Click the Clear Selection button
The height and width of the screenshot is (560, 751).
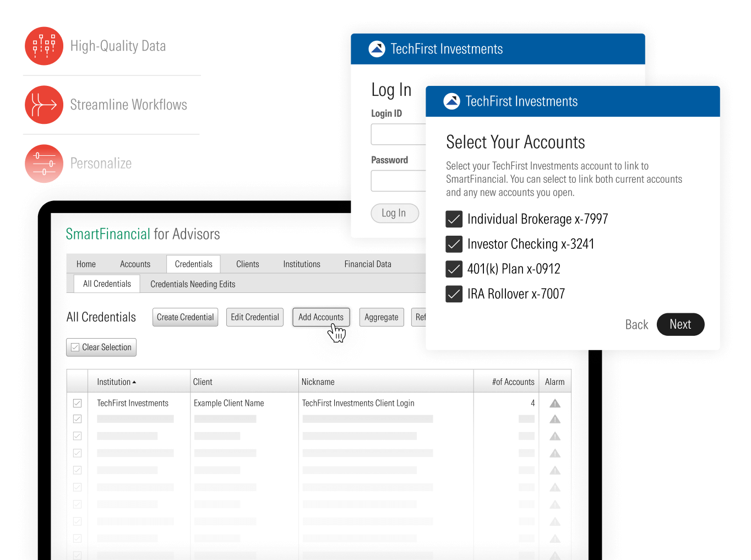(101, 347)
